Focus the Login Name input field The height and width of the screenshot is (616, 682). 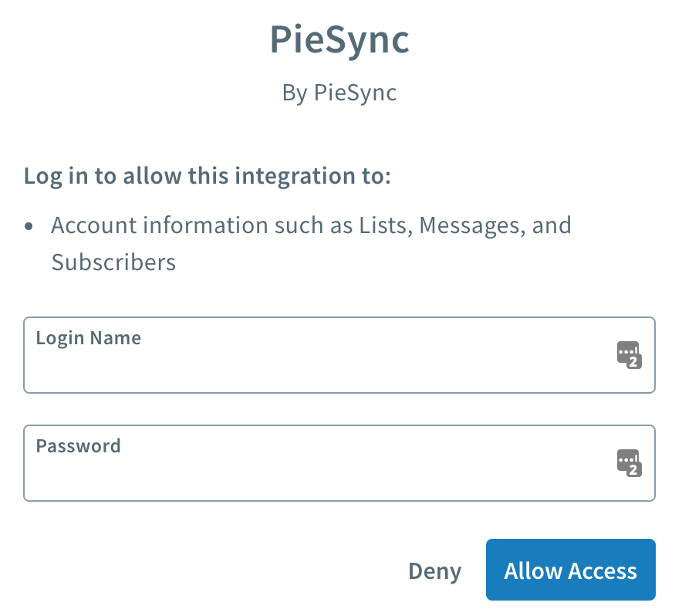point(339,355)
